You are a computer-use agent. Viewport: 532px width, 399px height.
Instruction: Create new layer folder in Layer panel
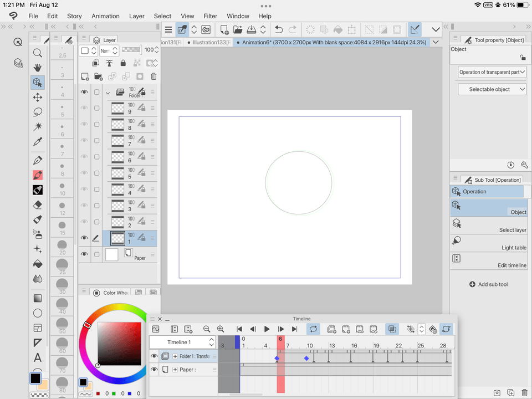99,76
